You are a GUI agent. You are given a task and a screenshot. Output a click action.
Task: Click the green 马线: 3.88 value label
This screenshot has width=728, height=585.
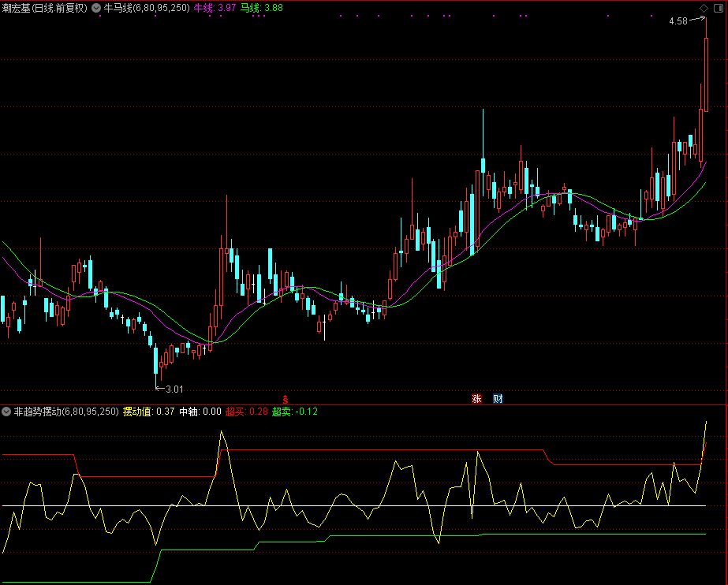(x=262, y=8)
